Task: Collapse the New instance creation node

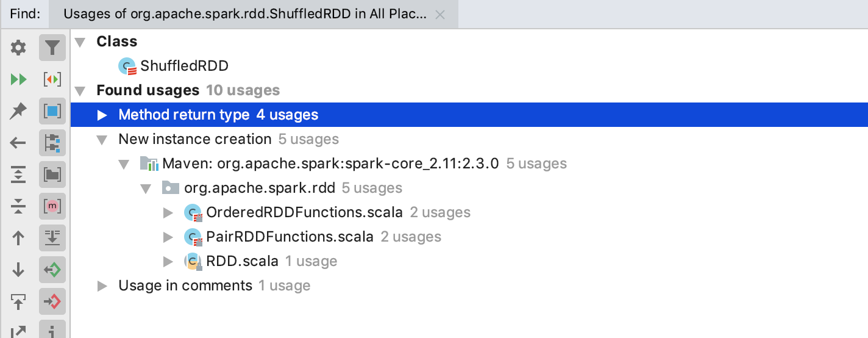Action: (x=102, y=140)
